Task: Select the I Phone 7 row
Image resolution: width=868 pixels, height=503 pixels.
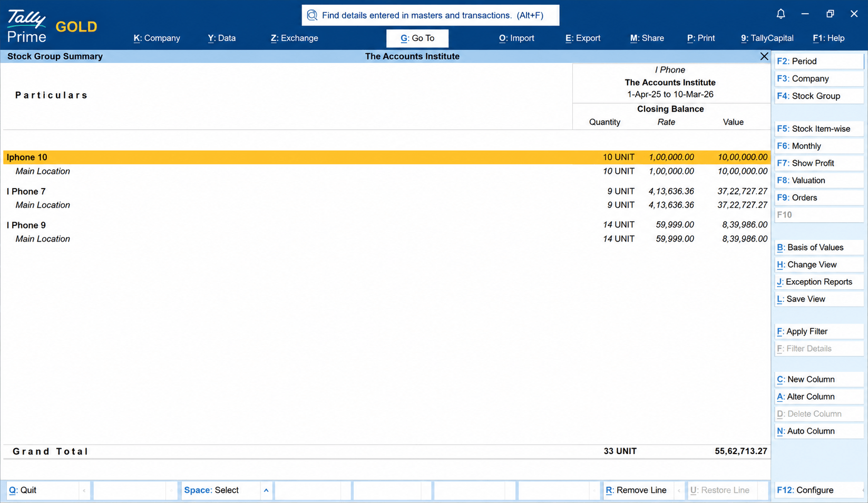Action: point(387,191)
